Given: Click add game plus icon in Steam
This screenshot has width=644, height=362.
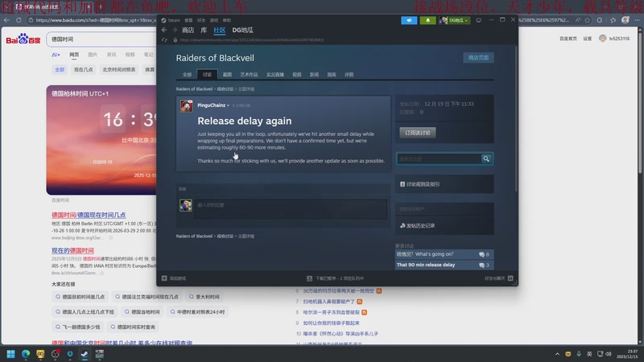Looking at the screenshot, I should pyautogui.click(x=164, y=278).
